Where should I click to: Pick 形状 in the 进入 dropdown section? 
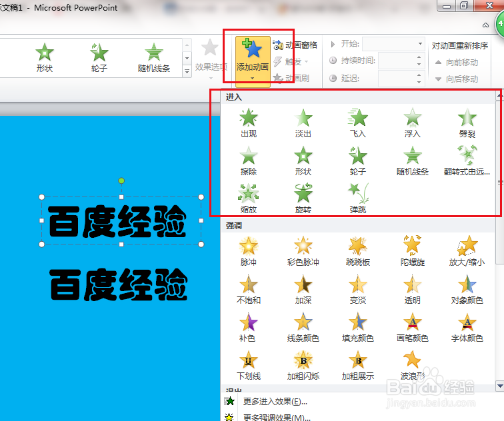pos(303,161)
